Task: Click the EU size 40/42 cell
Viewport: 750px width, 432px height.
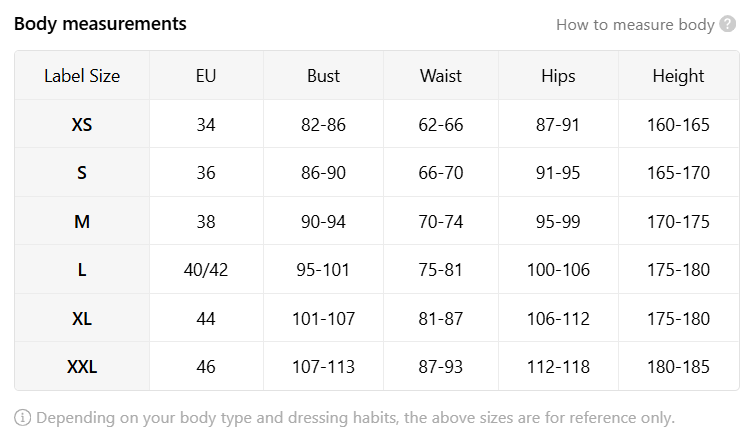Action: (206, 269)
